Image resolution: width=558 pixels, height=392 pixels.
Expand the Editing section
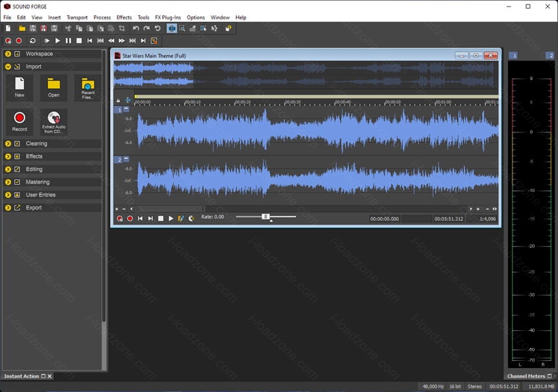(x=8, y=169)
